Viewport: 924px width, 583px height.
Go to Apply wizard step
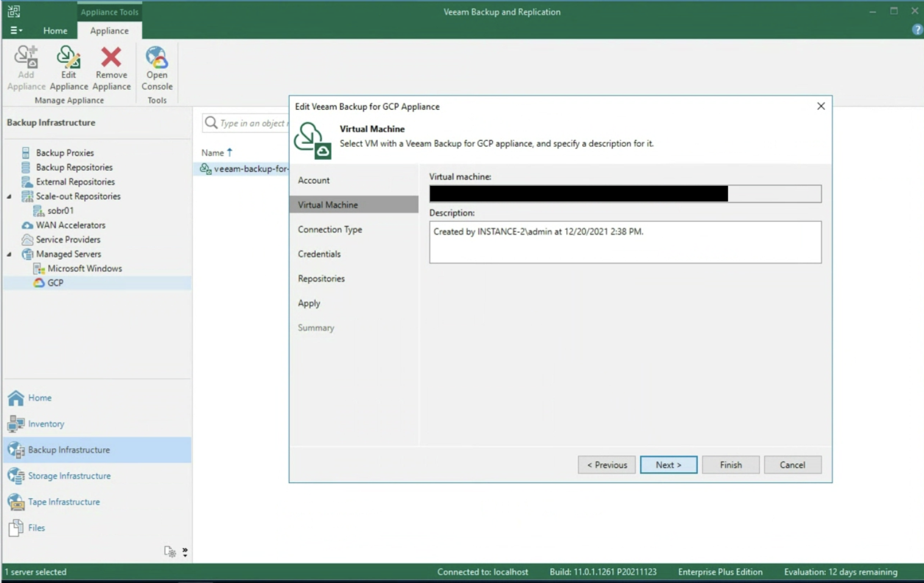[x=309, y=303]
